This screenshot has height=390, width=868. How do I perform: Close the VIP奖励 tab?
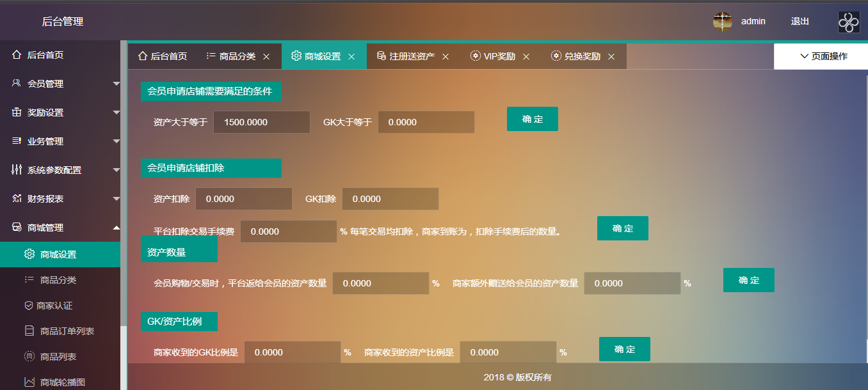(x=526, y=57)
